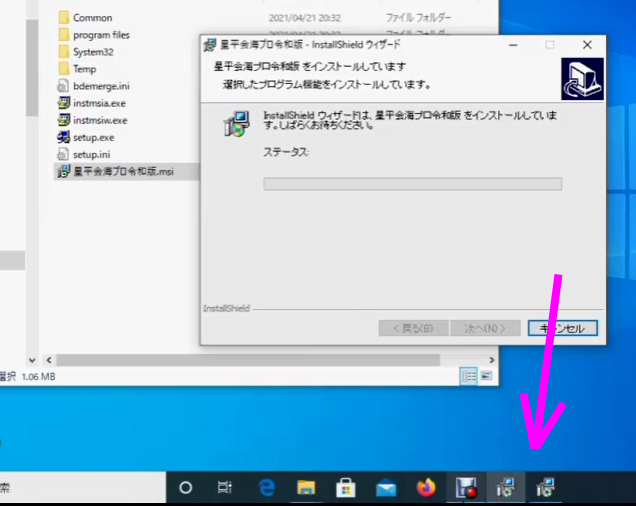The height and width of the screenshot is (506, 636).
Task: Click the installer progress bar
Action: point(413,184)
